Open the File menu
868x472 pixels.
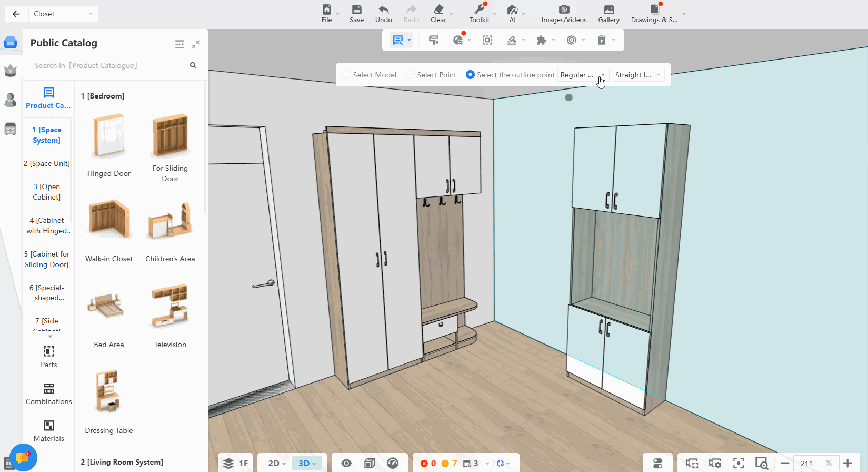pyautogui.click(x=327, y=14)
